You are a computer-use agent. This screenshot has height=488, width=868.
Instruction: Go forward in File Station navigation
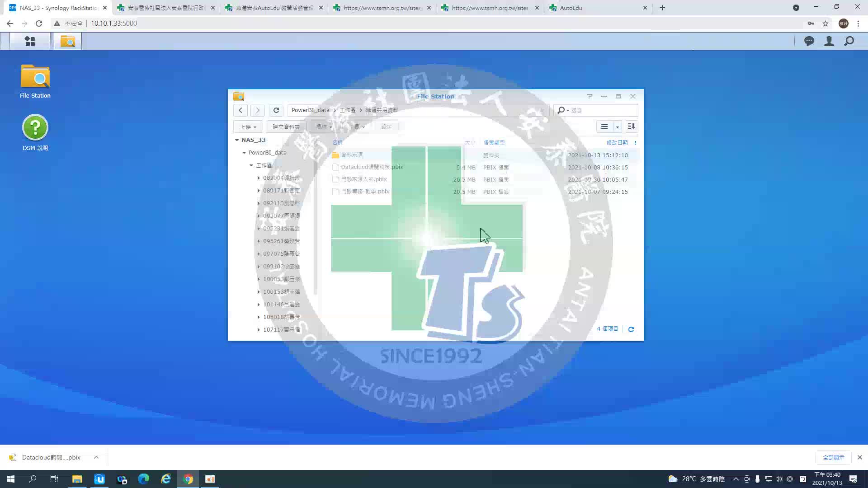(x=258, y=110)
